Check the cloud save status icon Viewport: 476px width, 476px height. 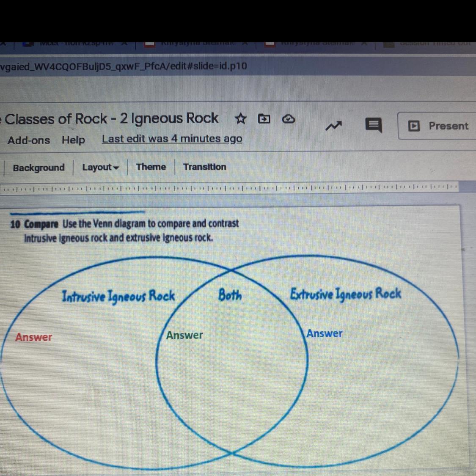pyautogui.click(x=288, y=119)
